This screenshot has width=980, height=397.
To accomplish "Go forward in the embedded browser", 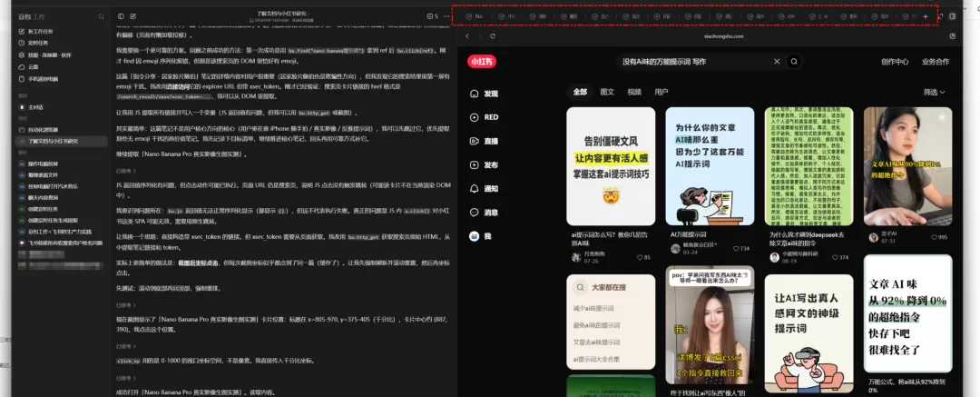I will pyautogui.click(x=479, y=36).
